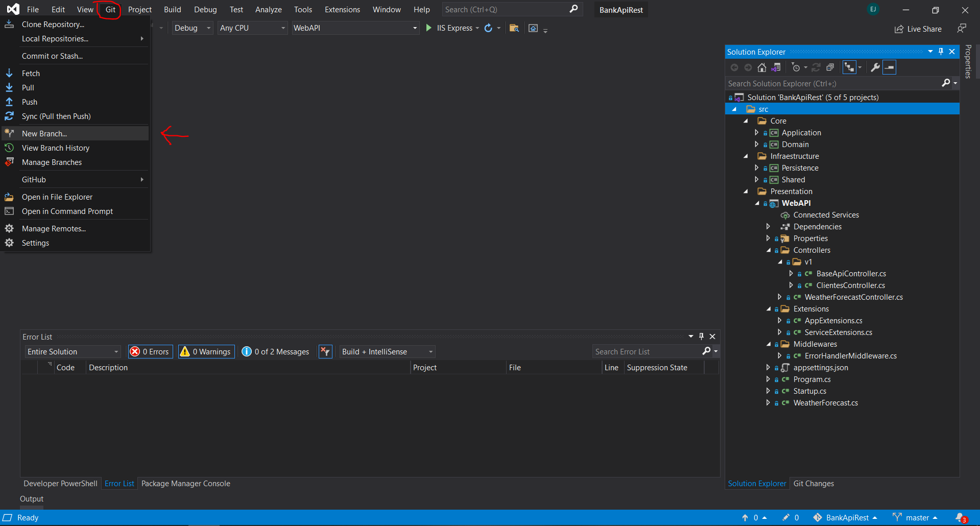This screenshot has width=980, height=526.
Task: Select Manage Branches menu item
Action: 76,162
